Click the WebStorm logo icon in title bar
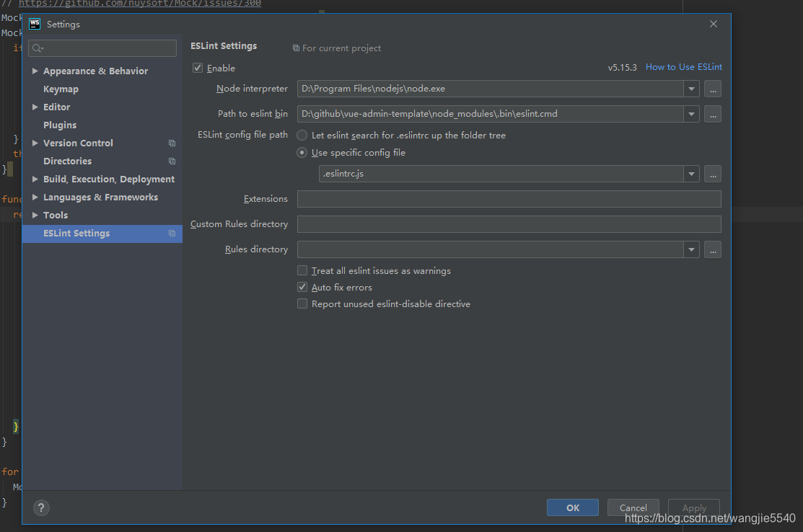Image resolution: width=803 pixels, height=532 pixels. [35, 24]
